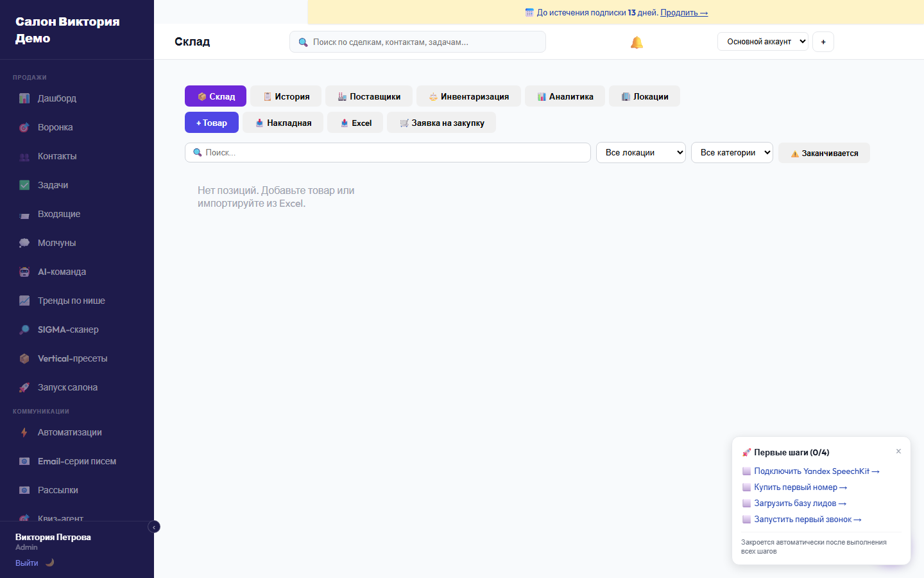Click the notifications bell icon
Viewport: 924px width, 578px height.
click(637, 42)
